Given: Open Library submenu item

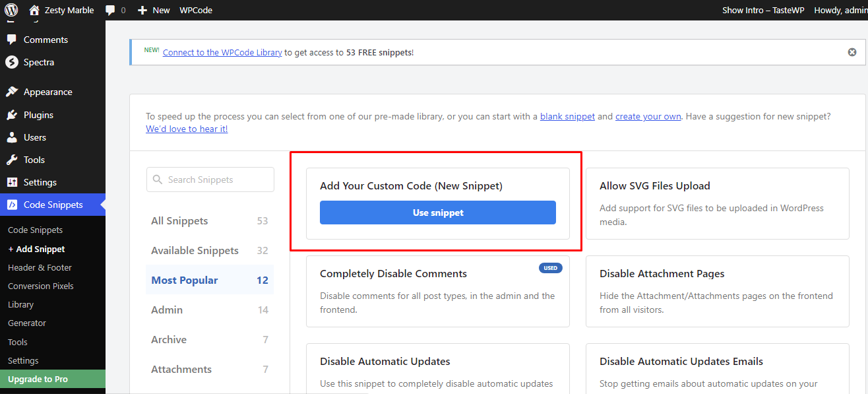Looking at the screenshot, I should coord(20,304).
